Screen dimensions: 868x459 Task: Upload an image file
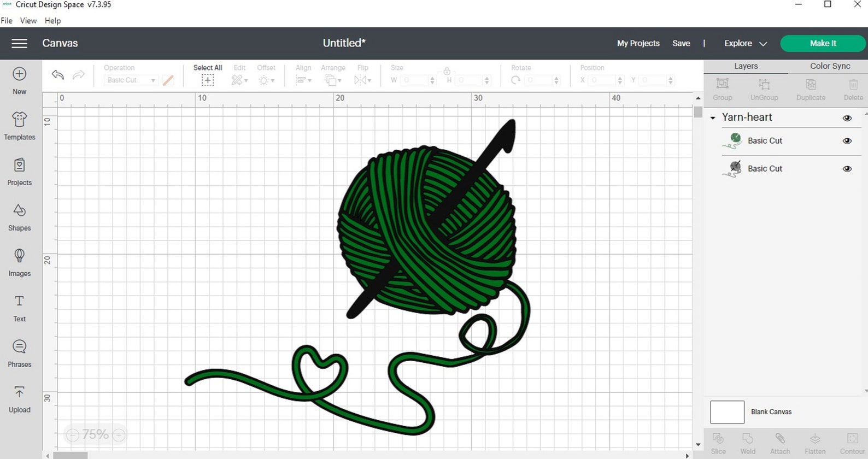click(x=19, y=399)
